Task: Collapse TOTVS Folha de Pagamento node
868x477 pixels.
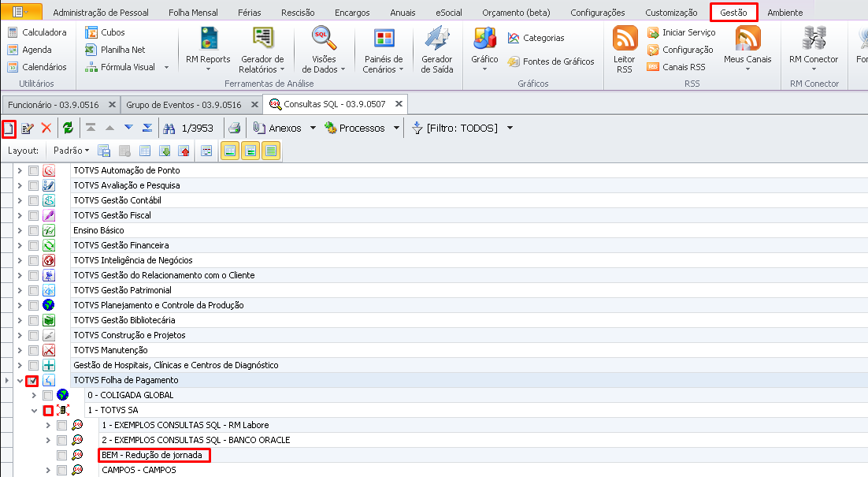Action: click(x=20, y=381)
